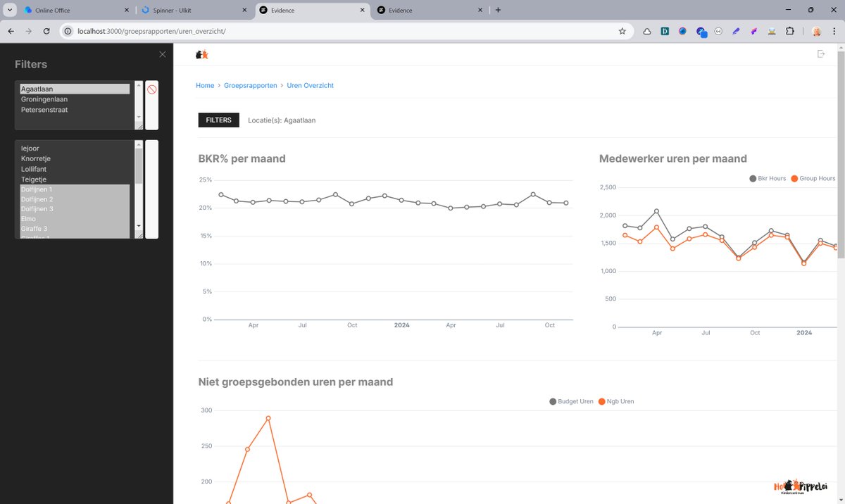Click the BKR% per maand chart title
The image size is (845, 504).
[x=242, y=159]
